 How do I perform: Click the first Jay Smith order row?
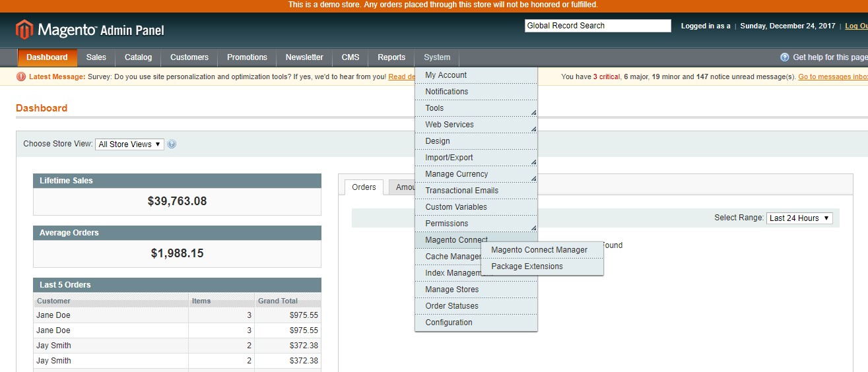pyautogui.click(x=177, y=346)
